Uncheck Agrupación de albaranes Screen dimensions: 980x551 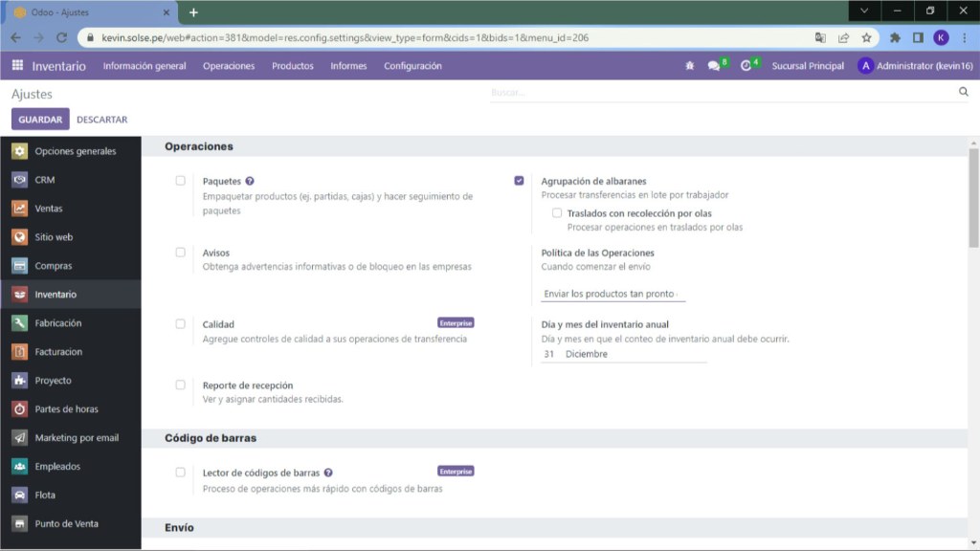[x=519, y=181]
